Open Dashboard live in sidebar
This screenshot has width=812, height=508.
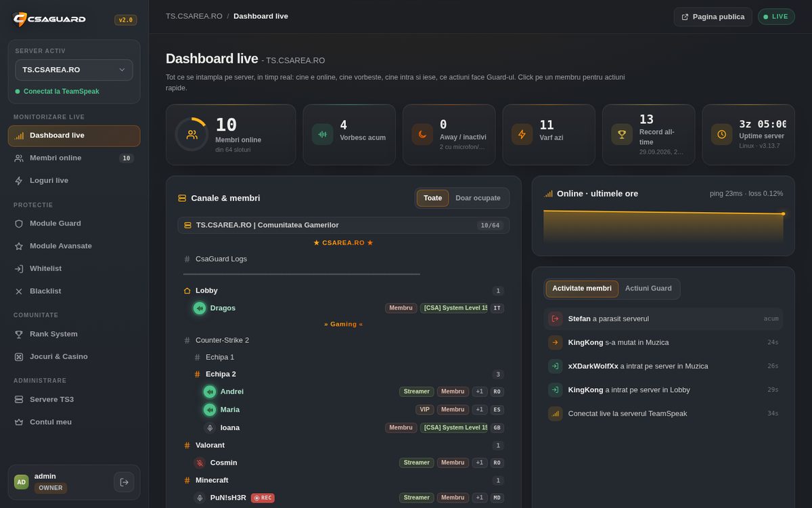click(x=74, y=135)
